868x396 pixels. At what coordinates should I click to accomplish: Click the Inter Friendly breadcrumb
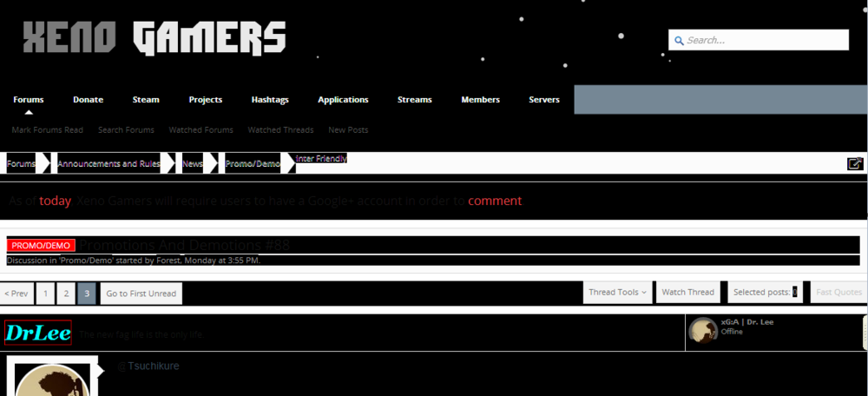click(322, 159)
